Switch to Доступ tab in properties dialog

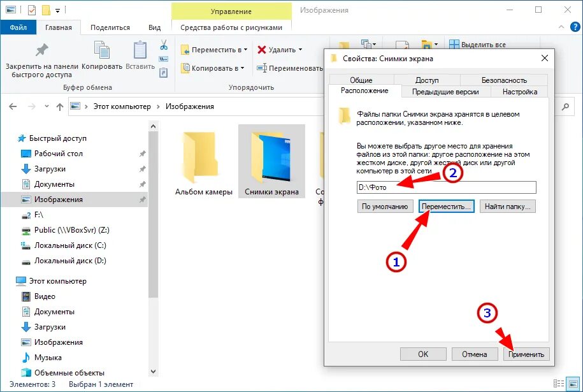427,80
